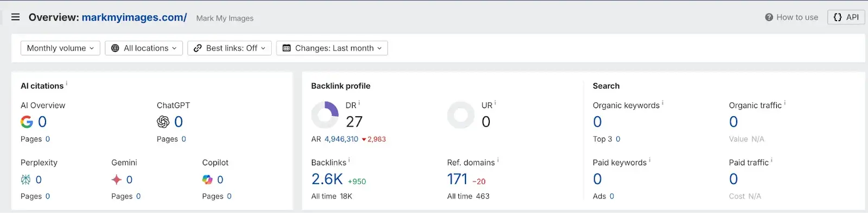Click the Organic traffic value 0
868x213 pixels.
(733, 122)
